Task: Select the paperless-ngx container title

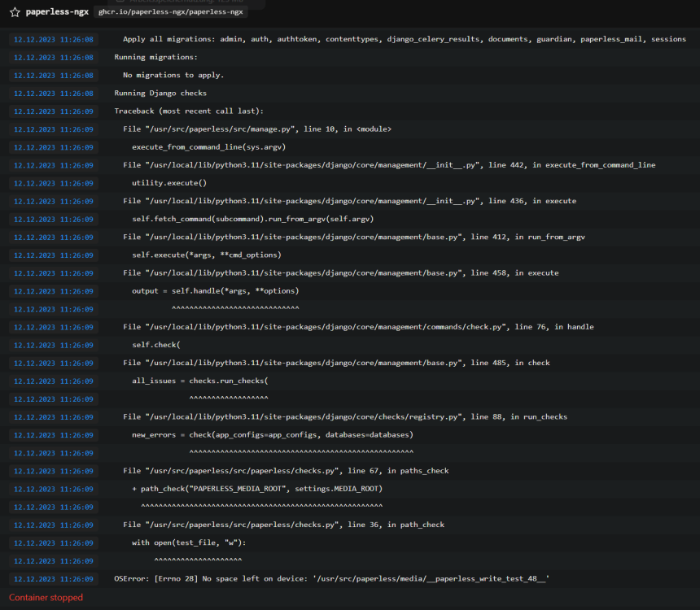Action: point(57,12)
